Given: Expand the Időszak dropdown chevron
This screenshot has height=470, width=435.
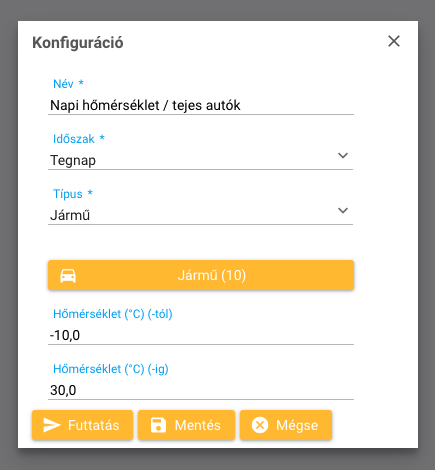Looking at the screenshot, I should click(x=343, y=155).
